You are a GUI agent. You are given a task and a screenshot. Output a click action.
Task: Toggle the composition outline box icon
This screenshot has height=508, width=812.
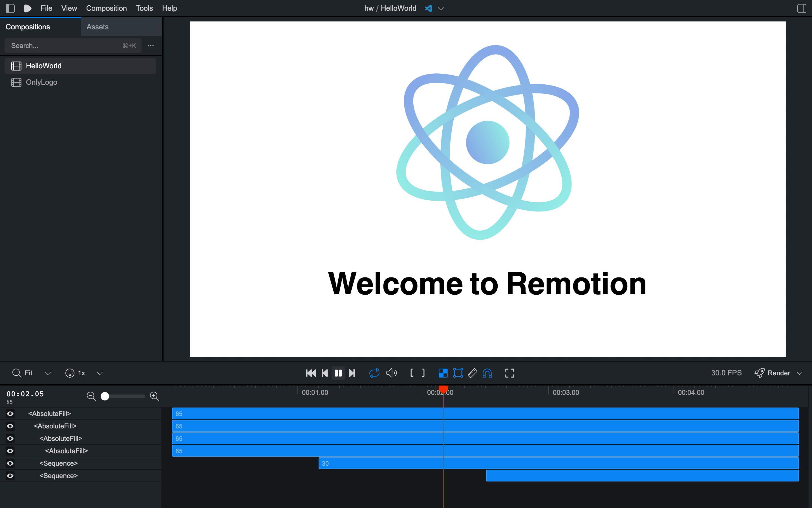pos(458,373)
